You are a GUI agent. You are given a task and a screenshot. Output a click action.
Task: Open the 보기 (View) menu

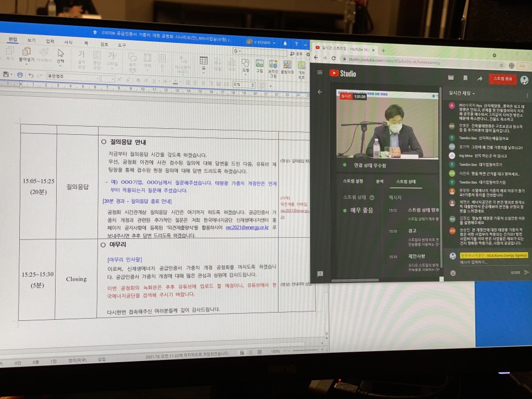click(x=31, y=40)
